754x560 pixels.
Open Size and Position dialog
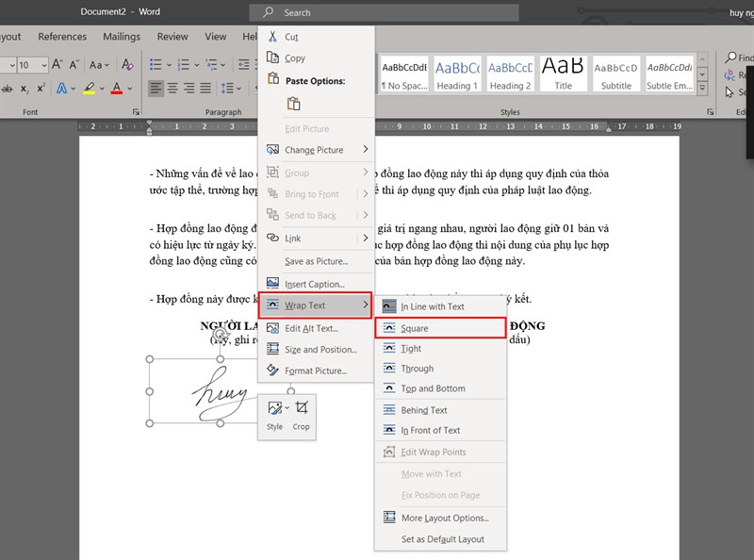(x=316, y=349)
